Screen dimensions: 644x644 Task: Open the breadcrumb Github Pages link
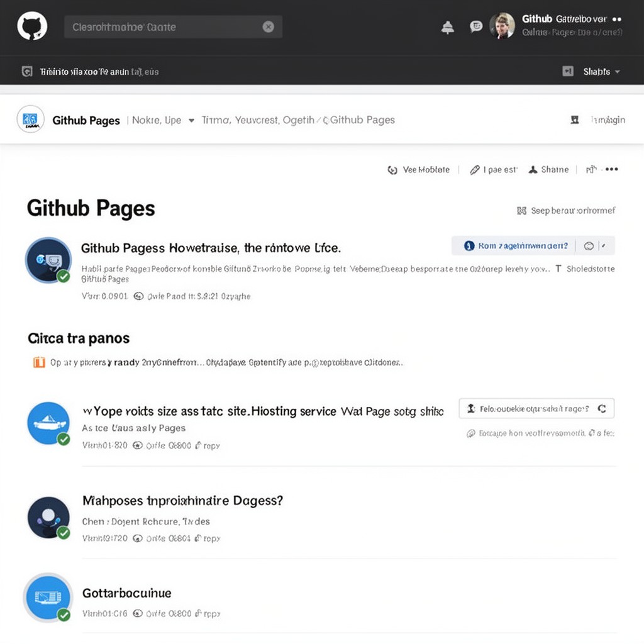(x=362, y=120)
